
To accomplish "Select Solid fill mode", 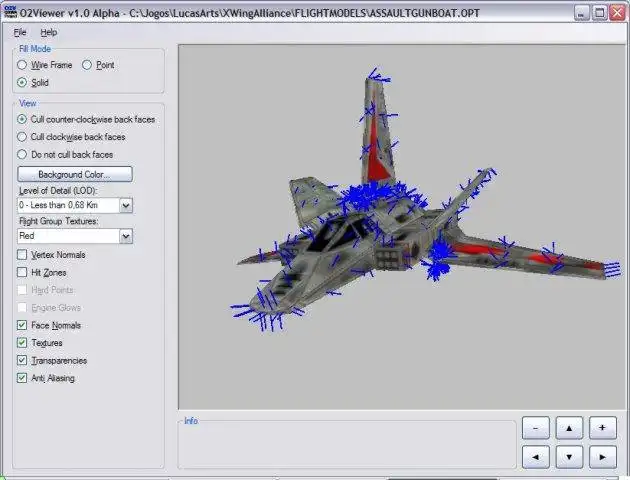I will 22,82.
